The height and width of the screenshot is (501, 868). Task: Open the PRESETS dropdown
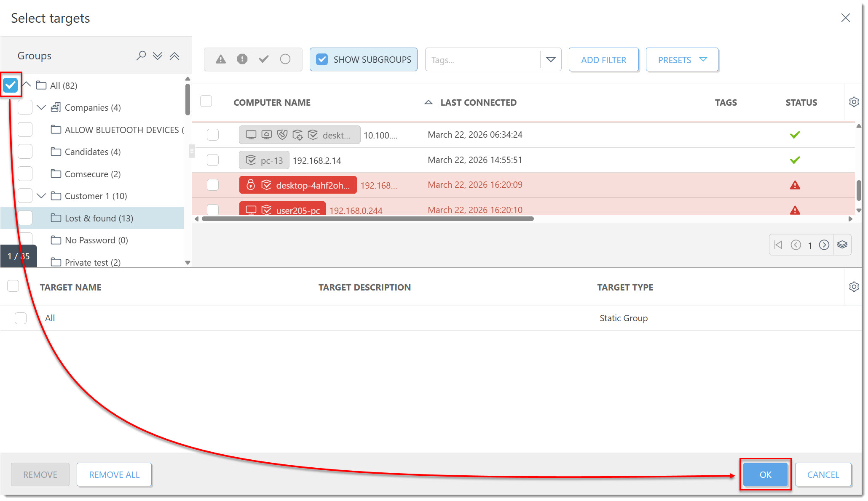pyautogui.click(x=682, y=60)
